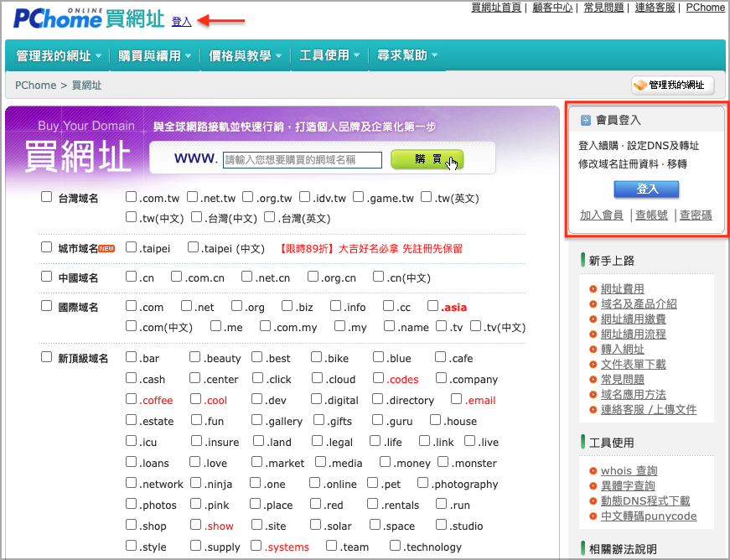Check the 國際域名 group checkbox
The image size is (730, 560).
click(x=46, y=305)
